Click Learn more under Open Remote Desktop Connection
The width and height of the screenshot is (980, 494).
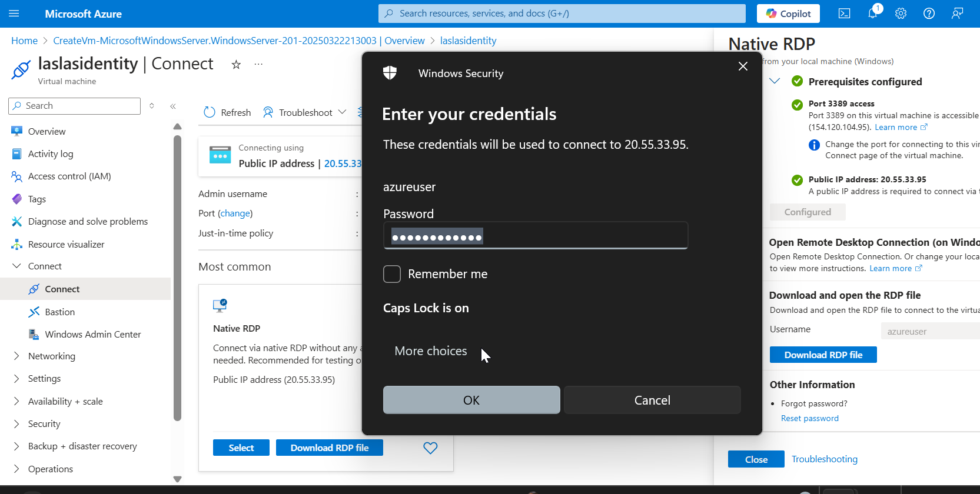pos(895,268)
